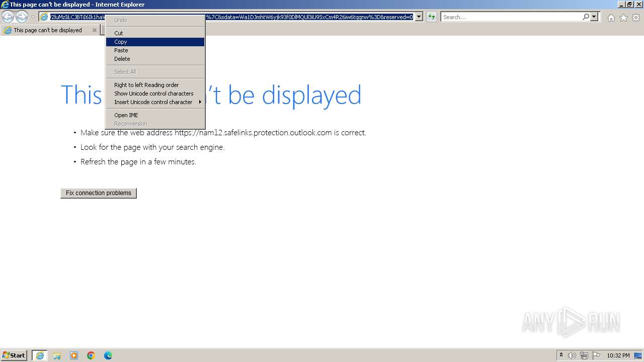Click the Fix connection problems button
The image size is (644, 362).
(x=99, y=193)
